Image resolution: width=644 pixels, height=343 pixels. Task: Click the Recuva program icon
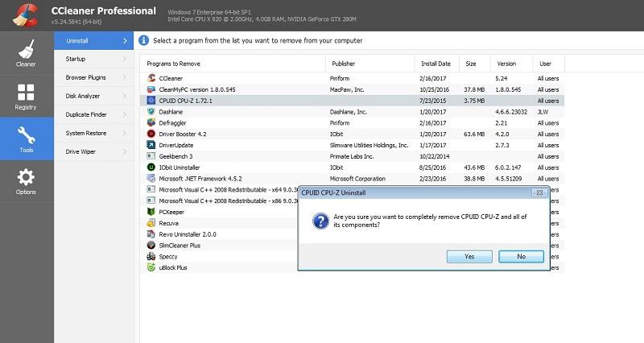[x=151, y=223]
